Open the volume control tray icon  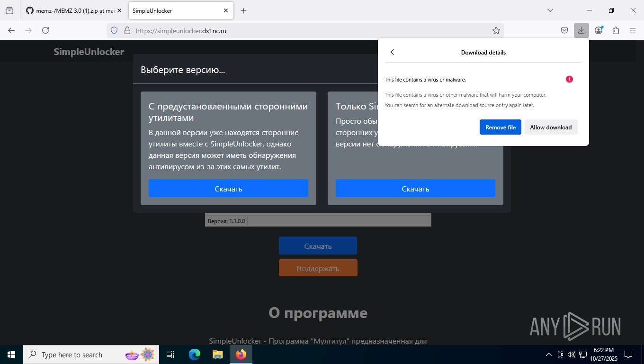pyautogui.click(x=571, y=355)
